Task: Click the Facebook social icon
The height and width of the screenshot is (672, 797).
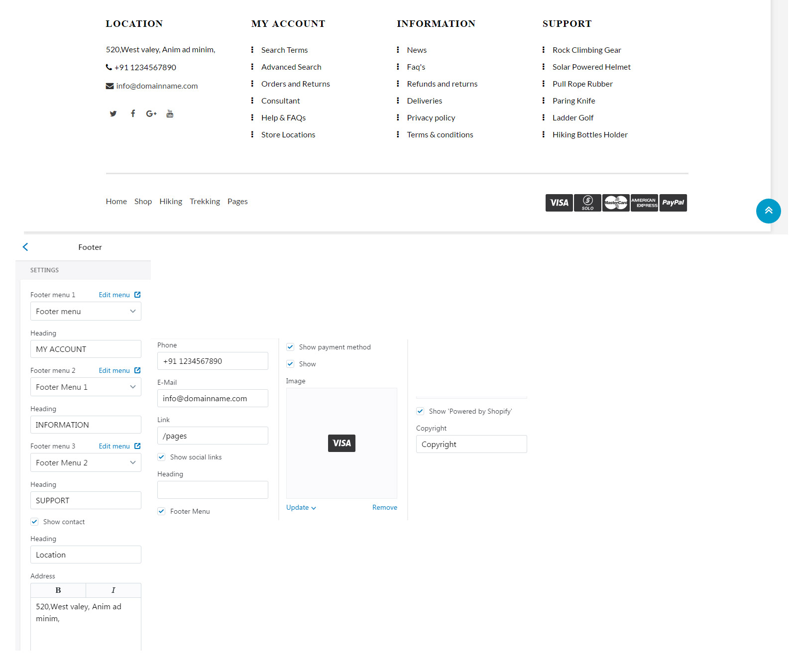Action: pos(133,113)
